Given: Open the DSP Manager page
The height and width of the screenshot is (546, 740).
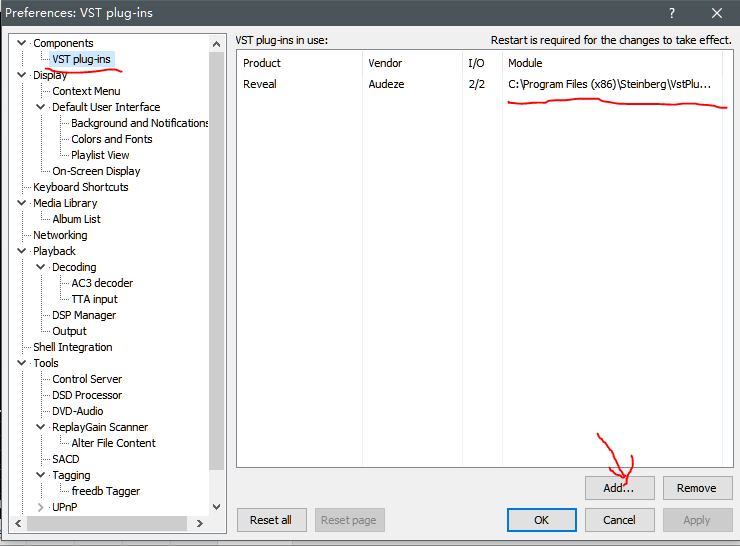Looking at the screenshot, I should [x=84, y=315].
